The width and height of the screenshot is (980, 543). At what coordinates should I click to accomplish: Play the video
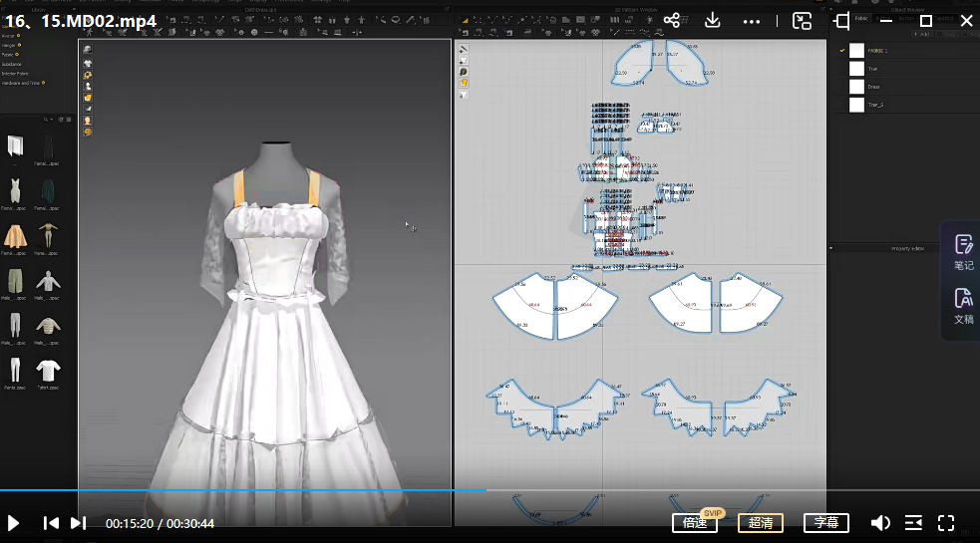point(14,523)
